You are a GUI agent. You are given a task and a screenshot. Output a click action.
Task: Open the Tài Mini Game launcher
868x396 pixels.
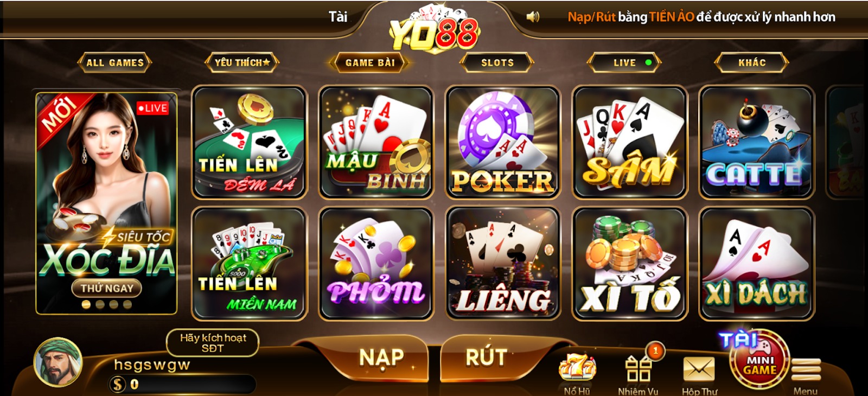(758, 360)
